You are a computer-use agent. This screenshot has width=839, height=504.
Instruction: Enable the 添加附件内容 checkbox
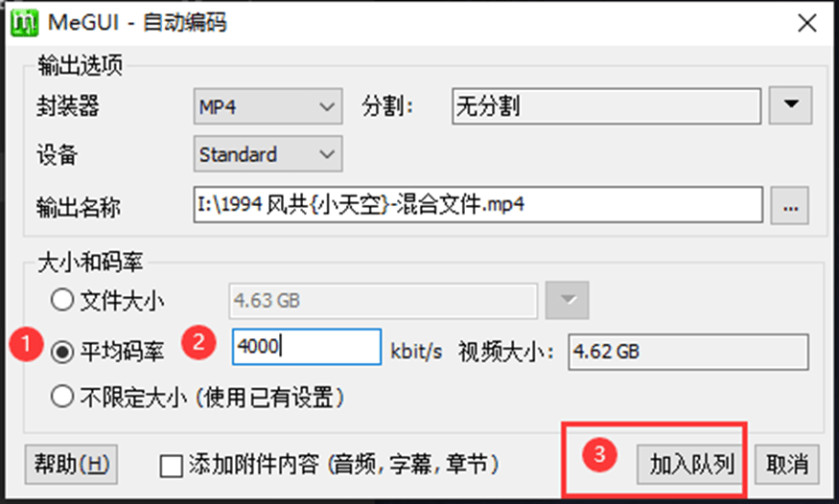coord(172,466)
